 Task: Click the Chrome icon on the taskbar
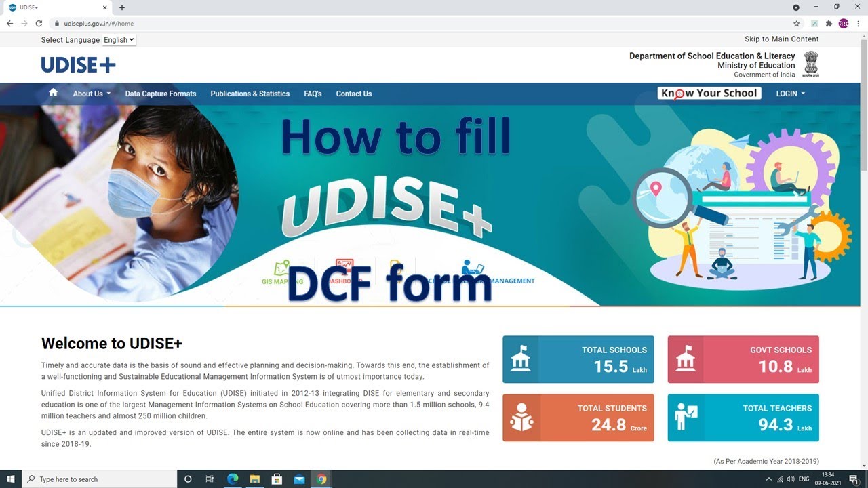pos(321,479)
